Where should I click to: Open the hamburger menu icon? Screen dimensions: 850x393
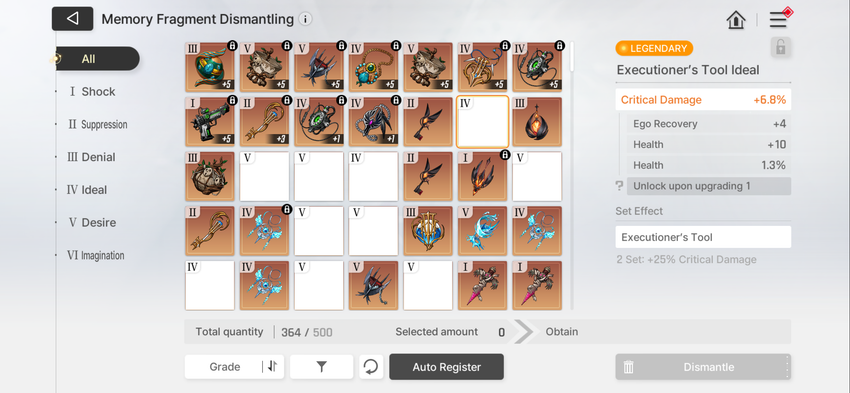point(778,20)
